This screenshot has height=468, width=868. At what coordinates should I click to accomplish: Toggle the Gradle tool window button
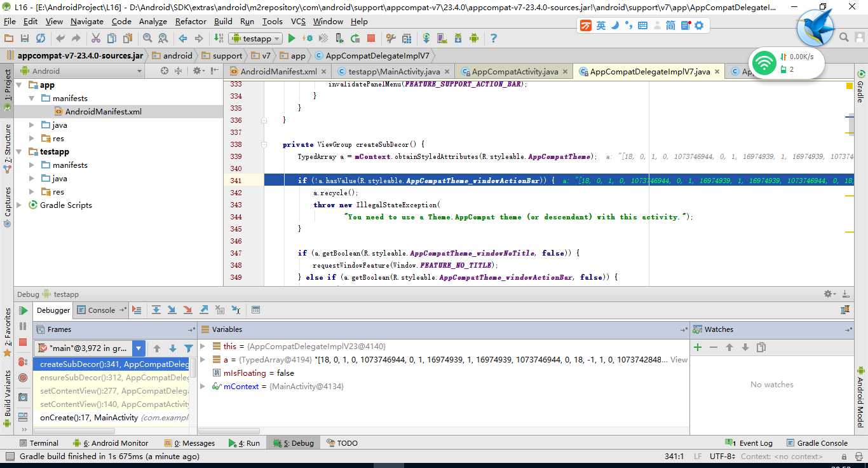click(x=861, y=87)
